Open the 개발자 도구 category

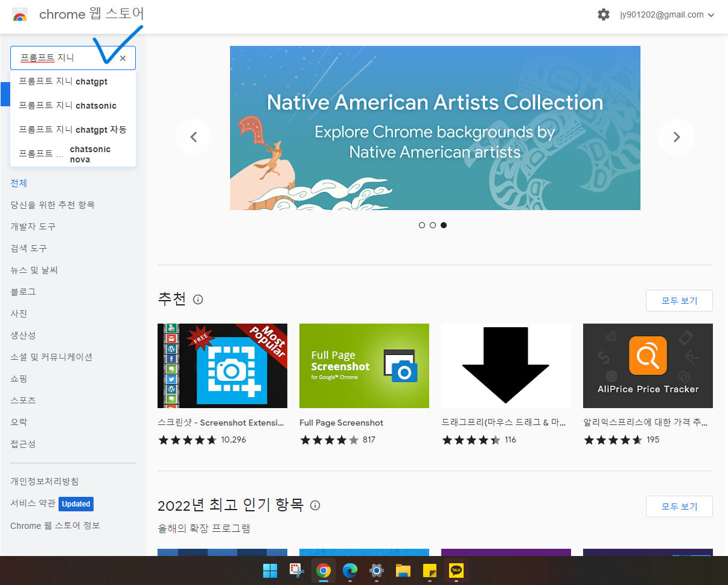click(33, 226)
